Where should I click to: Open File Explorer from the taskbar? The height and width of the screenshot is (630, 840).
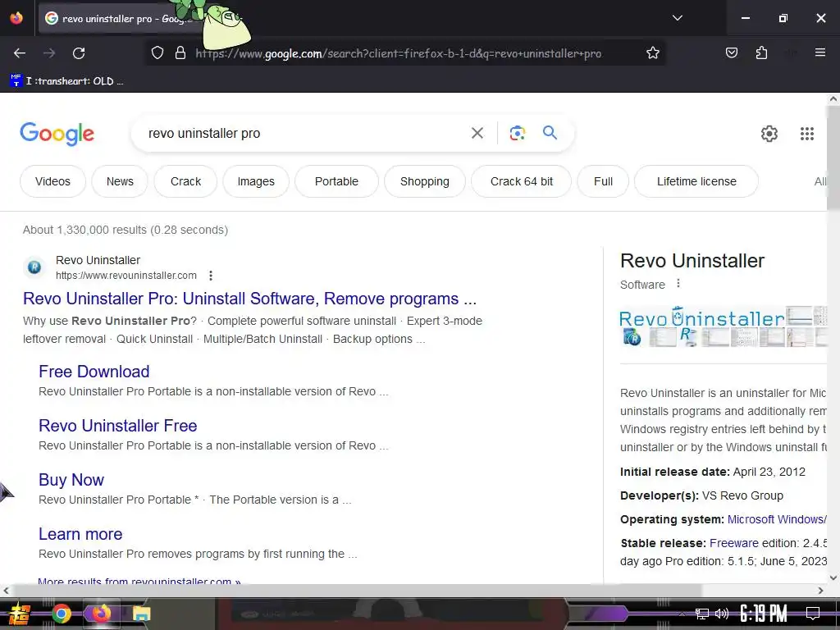141,614
